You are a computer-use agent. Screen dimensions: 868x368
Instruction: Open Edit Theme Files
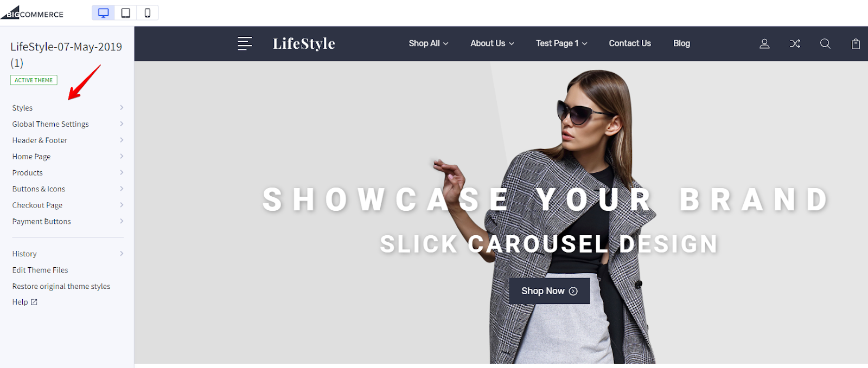[40, 270]
